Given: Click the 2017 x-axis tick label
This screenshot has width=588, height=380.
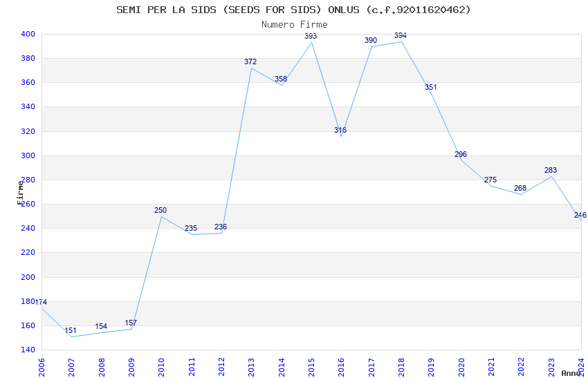Looking at the screenshot, I should pyautogui.click(x=371, y=367).
